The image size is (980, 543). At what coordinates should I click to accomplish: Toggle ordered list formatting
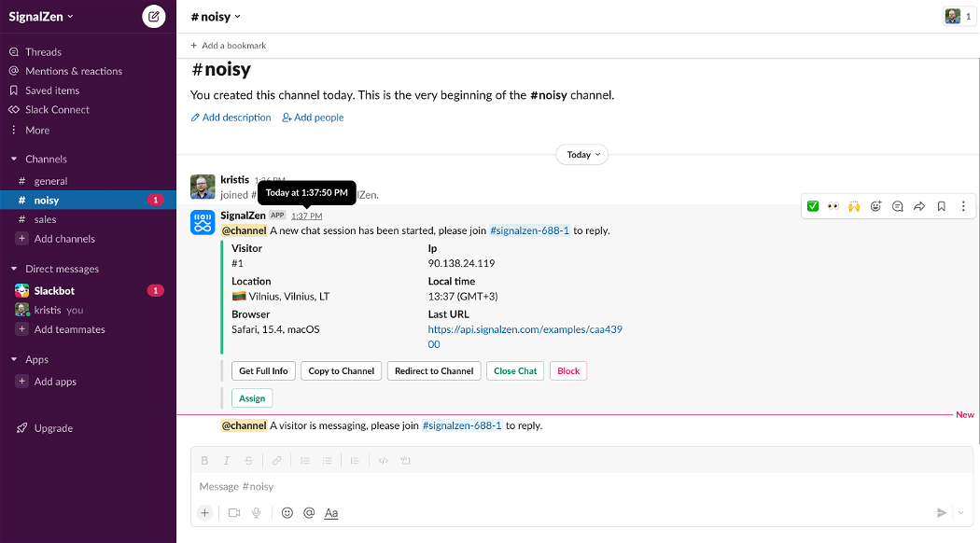point(305,461)
